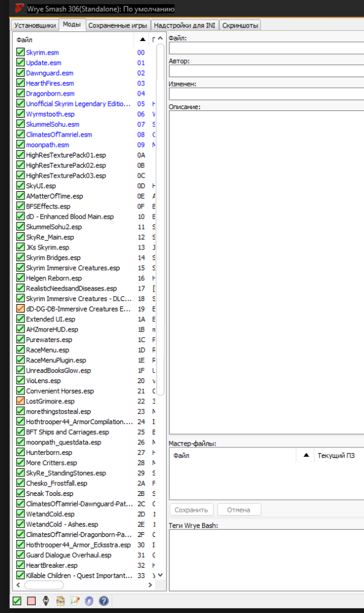Disable the Hunterborn.esp checkbox
Image resolution: width=364 pixels, height=613 pixels.
[20, 452]
